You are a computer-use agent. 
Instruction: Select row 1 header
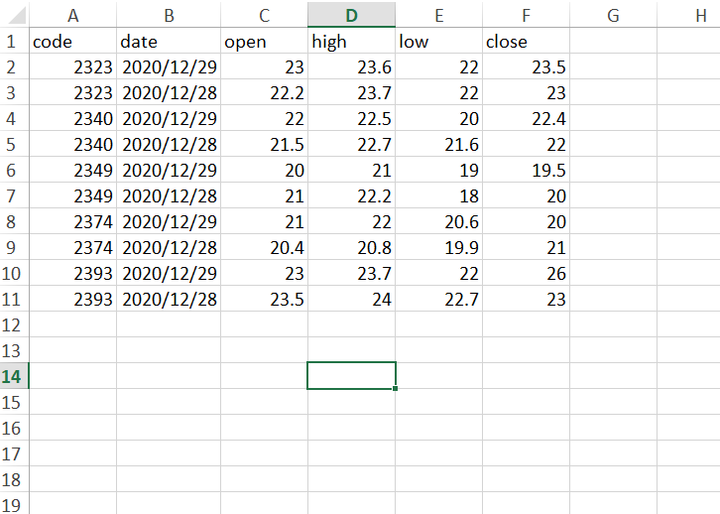tap(14, 41)
